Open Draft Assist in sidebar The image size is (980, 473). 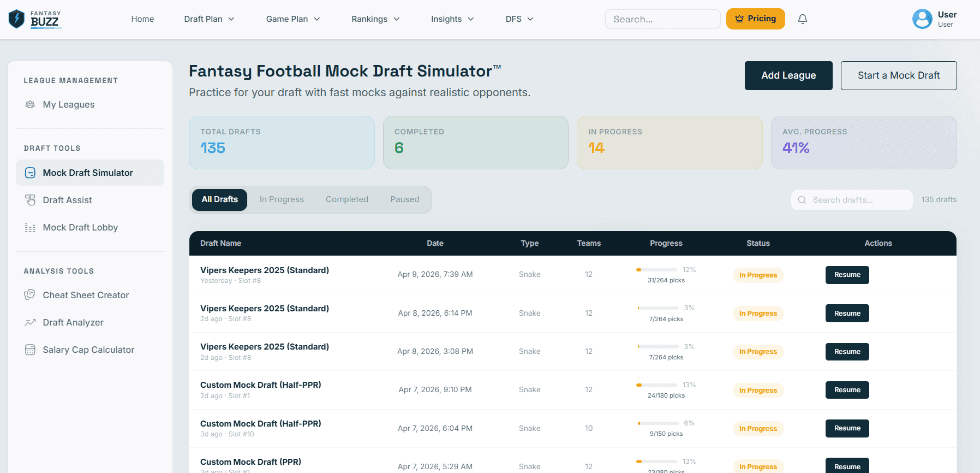click(x=90, y=200)
